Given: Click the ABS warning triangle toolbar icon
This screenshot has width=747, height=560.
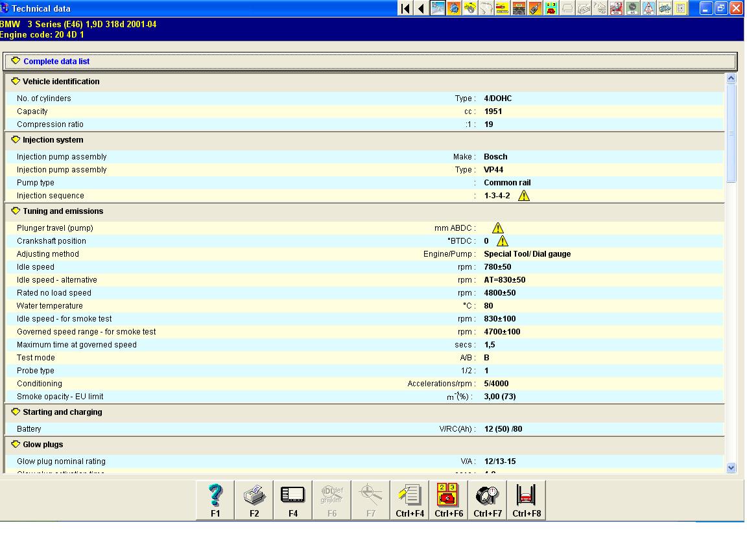Looking at the screenshot, I should (x=648, y=8).
